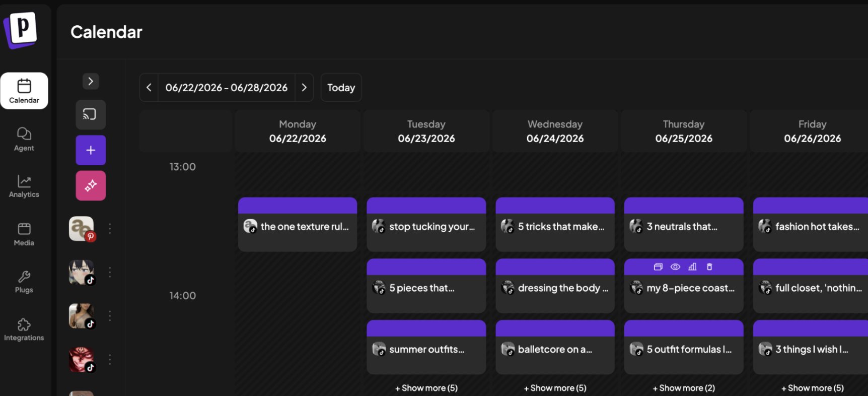Expand Thursday's Show more (2) posts

(x=684, y=388)
